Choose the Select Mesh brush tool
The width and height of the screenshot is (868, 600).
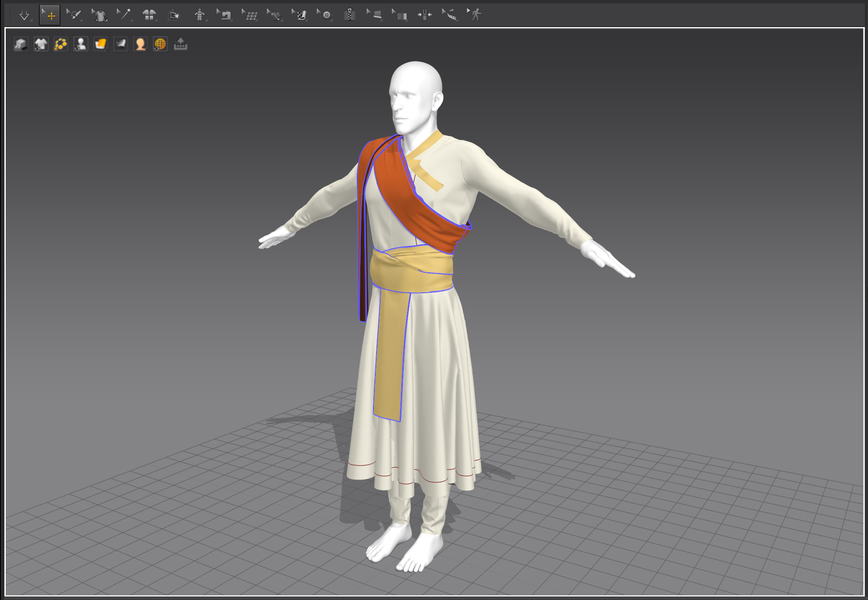pyautogui.click(x=74, y=15)
